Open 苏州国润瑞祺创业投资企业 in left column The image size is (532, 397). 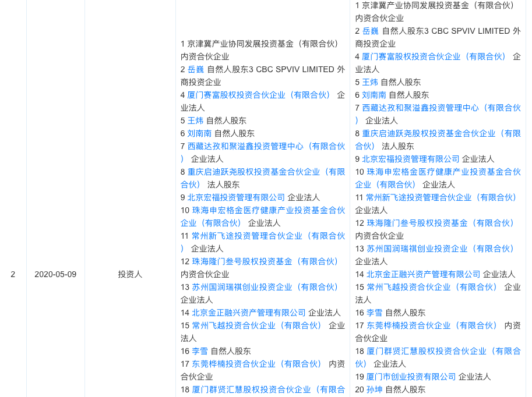click(x=265, y=288)
